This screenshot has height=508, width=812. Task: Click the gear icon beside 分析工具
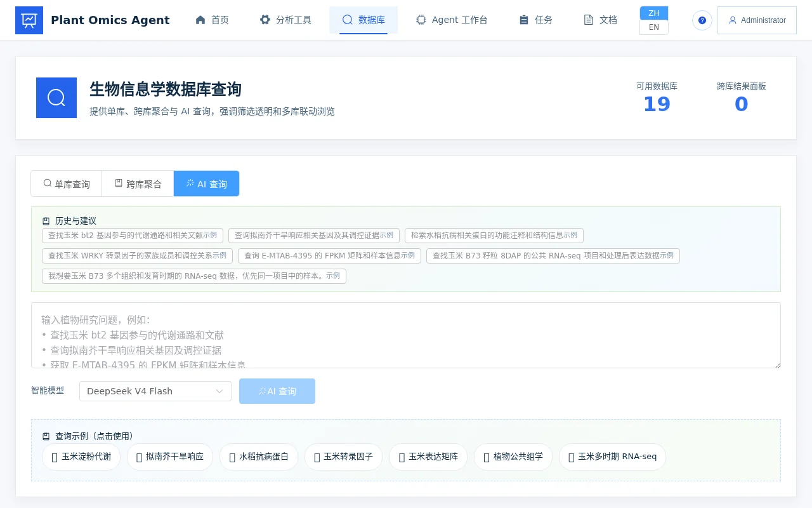pos(265,20)
